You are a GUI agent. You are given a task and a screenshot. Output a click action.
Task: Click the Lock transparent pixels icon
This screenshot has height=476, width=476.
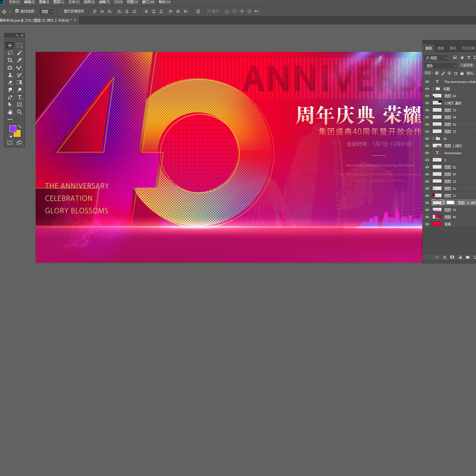(437, 73)
